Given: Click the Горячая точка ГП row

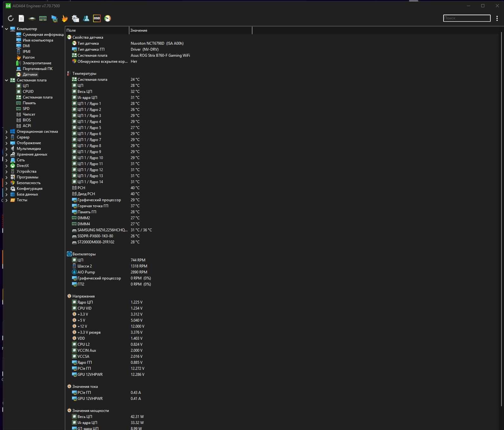Looking at the screenshot, I should [x=282, y=206].
